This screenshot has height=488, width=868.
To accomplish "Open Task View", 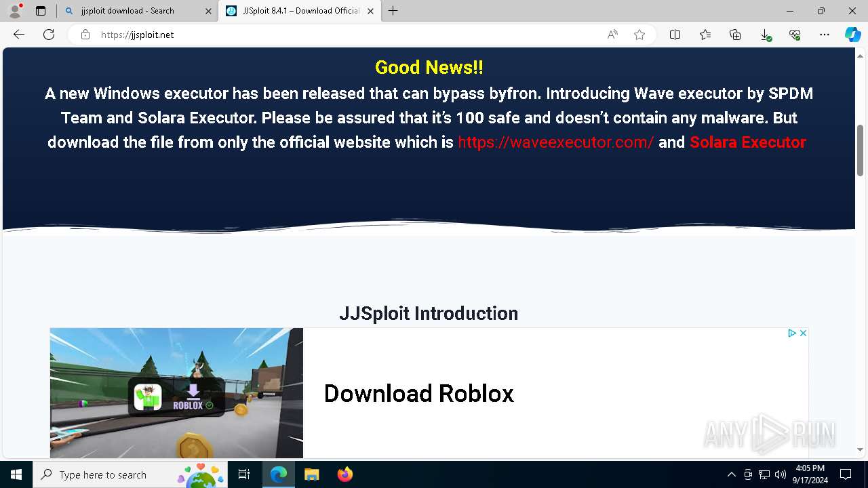I will point(245,474).
